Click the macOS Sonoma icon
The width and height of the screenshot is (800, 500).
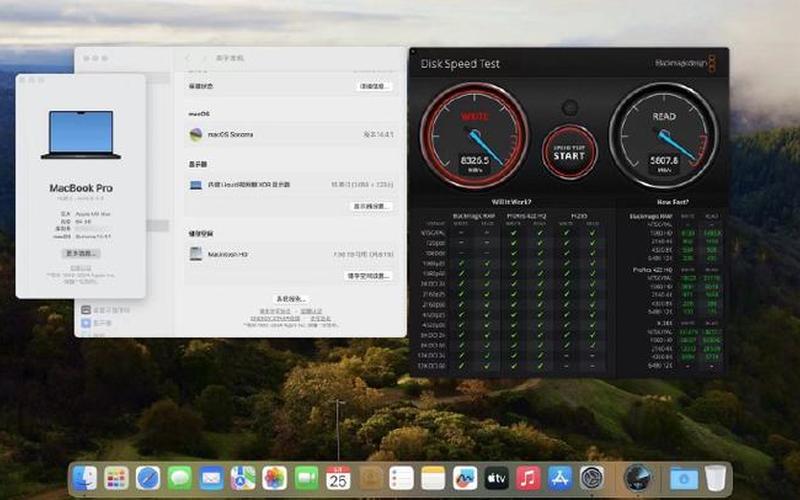click(196, 135)
